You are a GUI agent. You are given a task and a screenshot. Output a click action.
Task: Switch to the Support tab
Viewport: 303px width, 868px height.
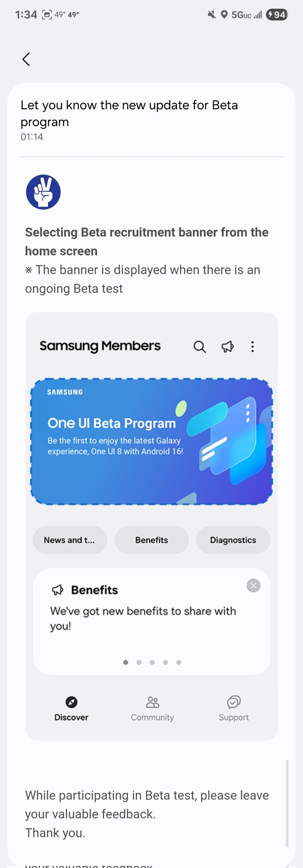point(233,708)
